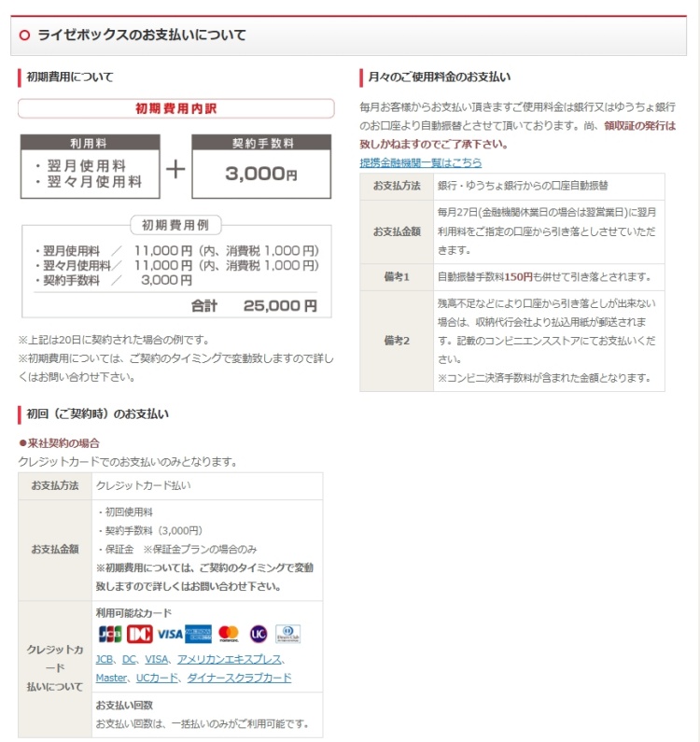Click the 合計 25,000円 total line
The width and height of the screenshot is (700, 742).
click(x=254, y=306)
